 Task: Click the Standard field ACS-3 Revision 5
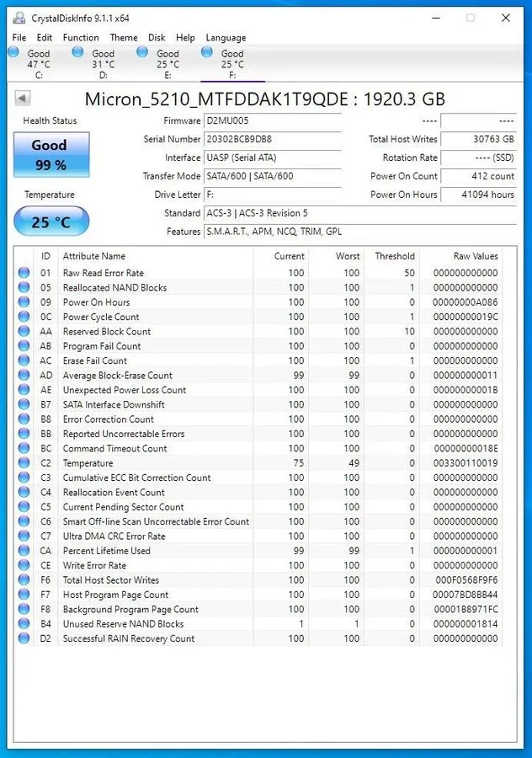pos(360,213)
